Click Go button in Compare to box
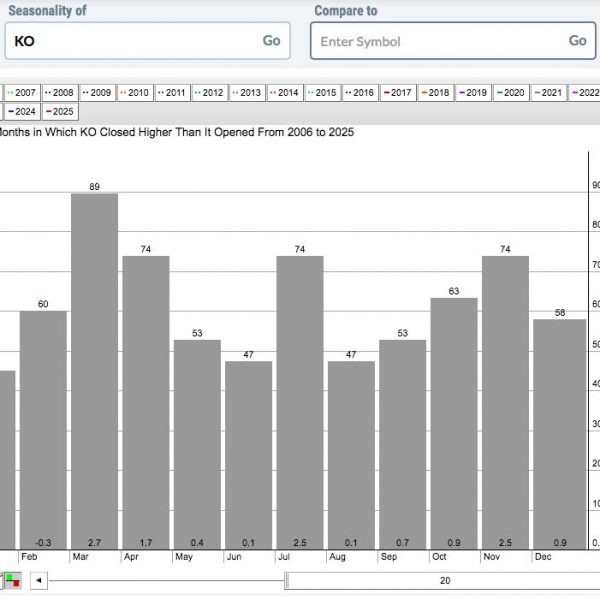Image resolution: width=600 pixels, height=600 pixels. click(x=577, y=41)
